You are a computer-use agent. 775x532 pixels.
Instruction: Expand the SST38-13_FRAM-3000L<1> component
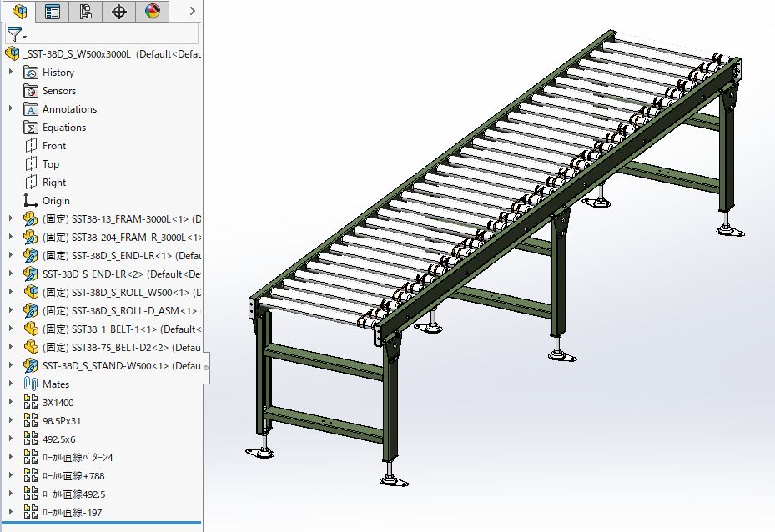pos(10,218)
